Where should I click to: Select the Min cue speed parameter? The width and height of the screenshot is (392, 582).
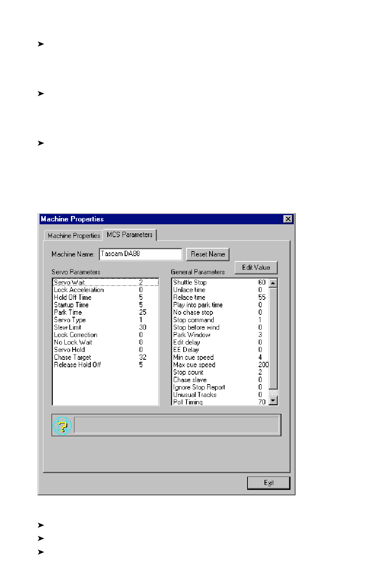tap(220, 357)
